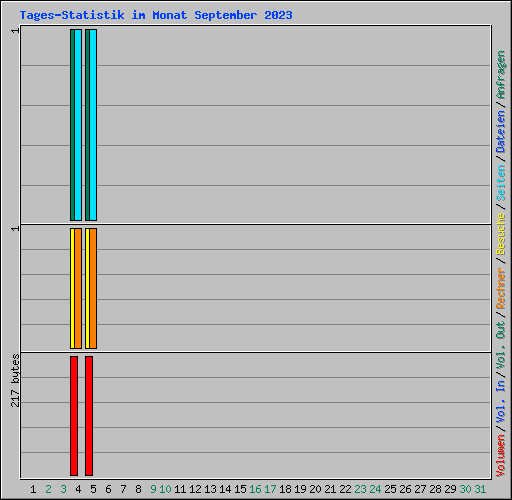Screen dimensions: 512x500
Task: Click day label 31 on the x-axis
Action: [x=480, y=489]
